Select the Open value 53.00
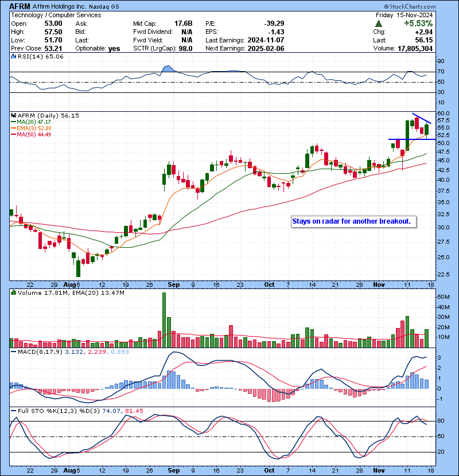The image size is (459, 476). (53, 24)
